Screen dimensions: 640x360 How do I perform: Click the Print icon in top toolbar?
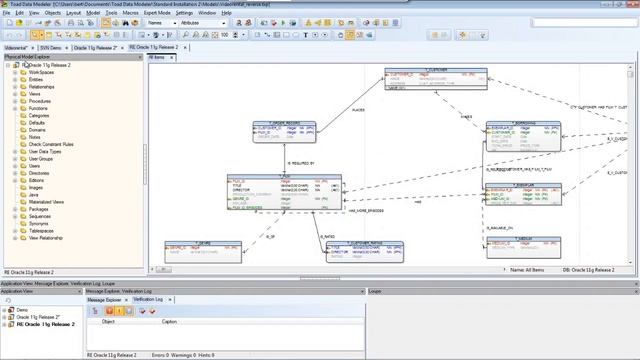(71, 23)
